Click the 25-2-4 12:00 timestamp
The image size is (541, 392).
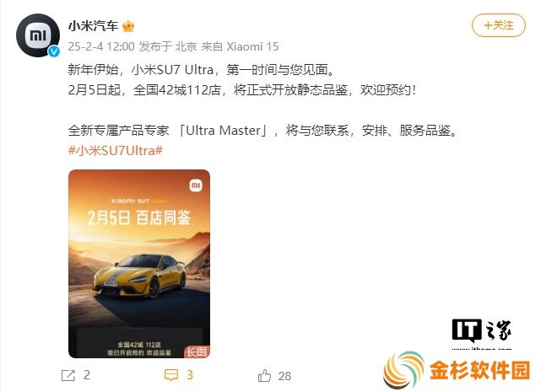(x=101, y=46)
